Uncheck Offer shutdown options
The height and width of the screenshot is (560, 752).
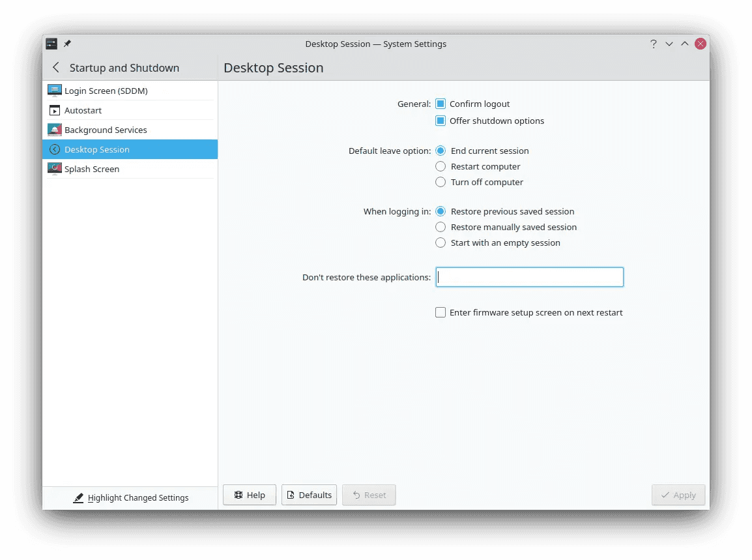(441, 120)
